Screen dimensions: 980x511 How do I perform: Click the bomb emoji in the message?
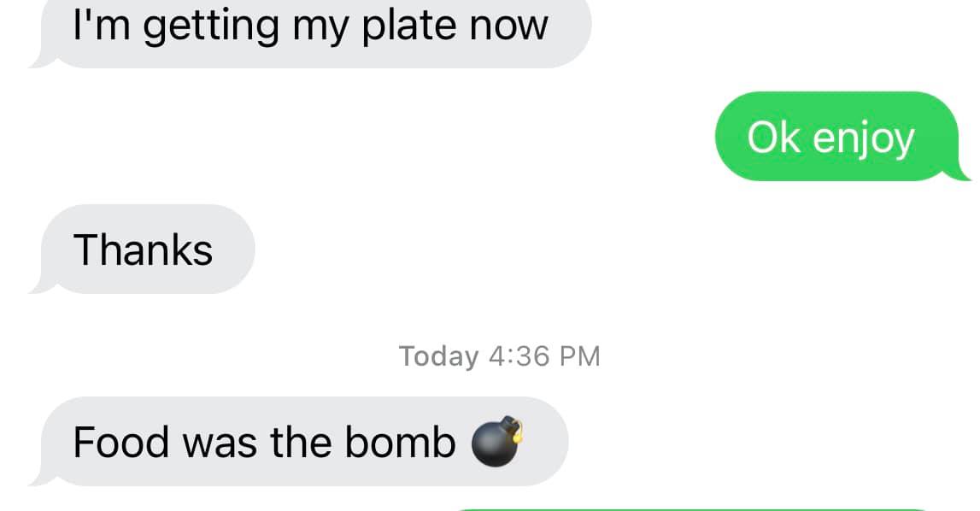coord(497,441)
